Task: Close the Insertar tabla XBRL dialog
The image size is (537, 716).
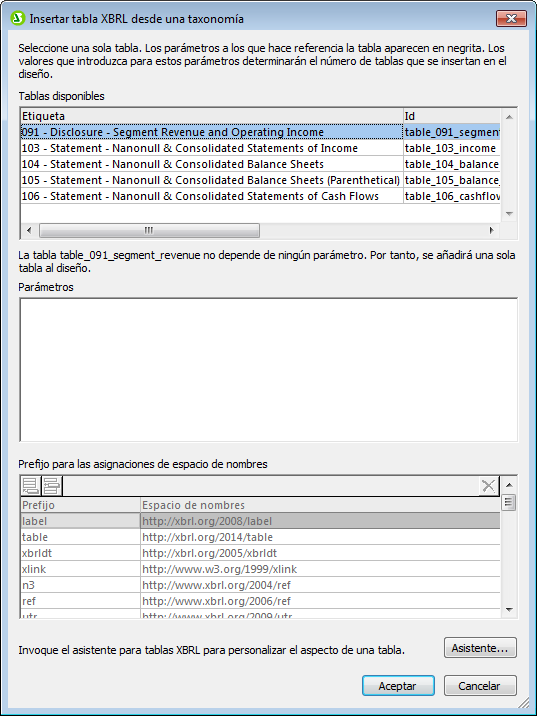Action: (x=511, y=19)
